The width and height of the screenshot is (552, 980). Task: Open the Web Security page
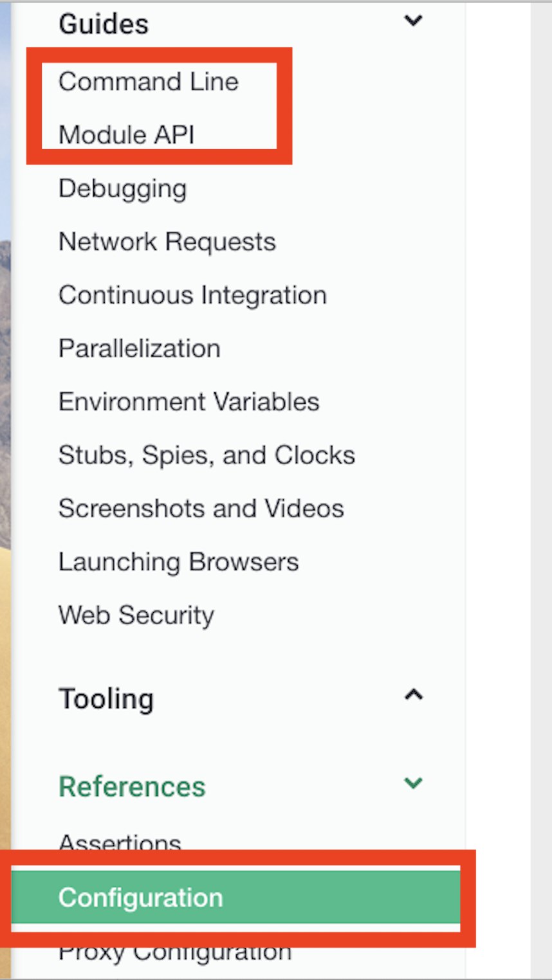click(136, 615)
